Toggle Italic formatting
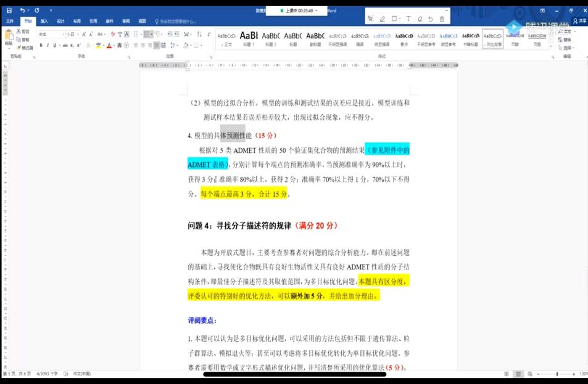The width and height of the screenshot is (588, 384). coord(48,45)
